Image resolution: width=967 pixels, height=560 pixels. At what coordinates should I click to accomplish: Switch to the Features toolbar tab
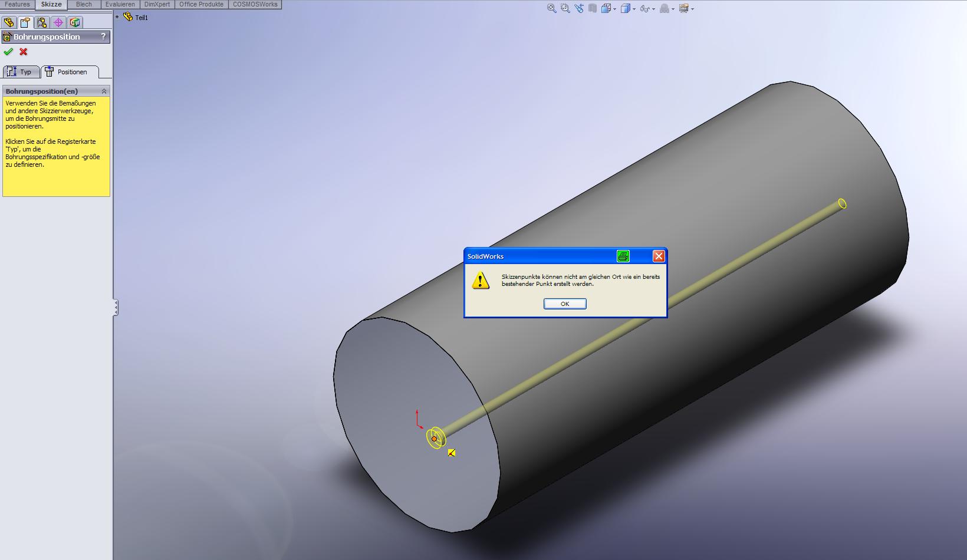tap(17, 4)
